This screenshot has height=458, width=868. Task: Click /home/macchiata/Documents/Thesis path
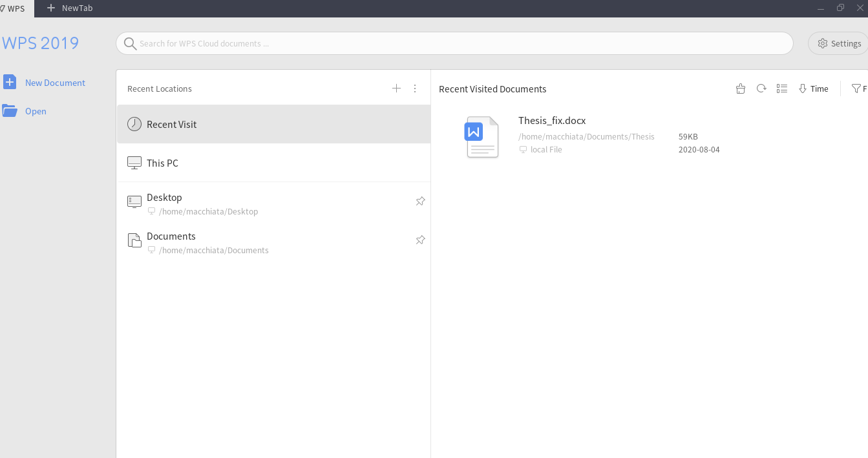(586, 137)
